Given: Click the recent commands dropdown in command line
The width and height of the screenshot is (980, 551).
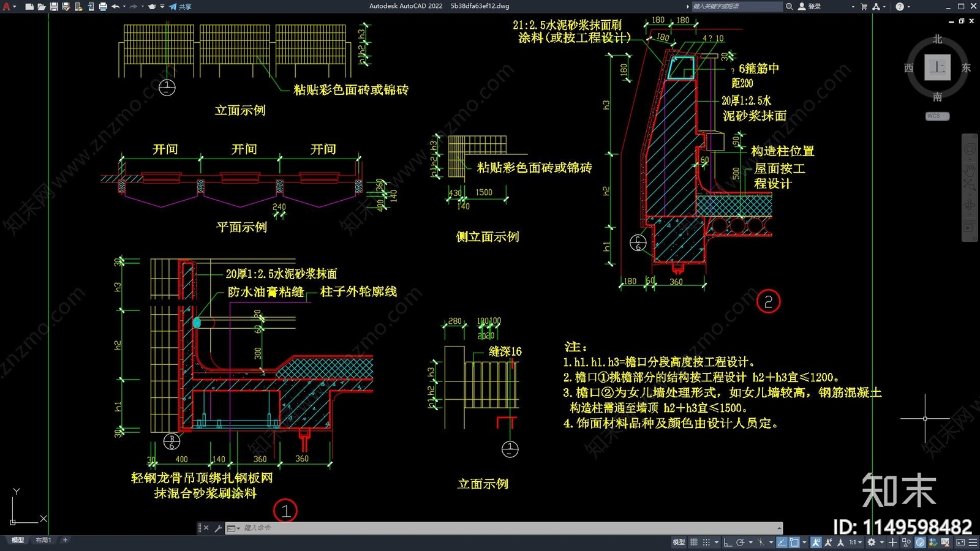Looking at the screenshot, I should click(x=233, y=528).
